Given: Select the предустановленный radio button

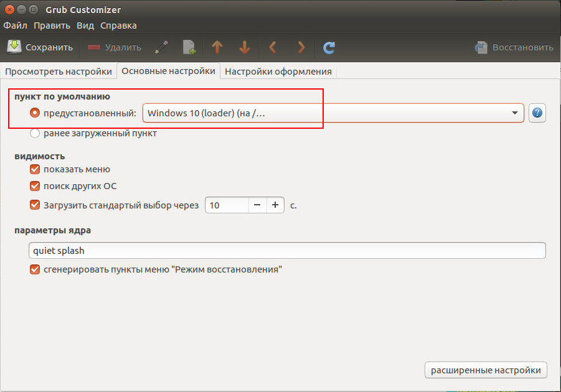Looking at the screenshot, I should pos(35,113).
